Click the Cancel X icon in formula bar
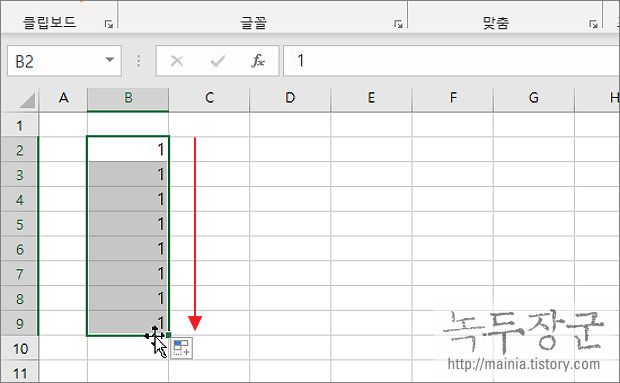The width and height of the screenshot is (620, 383). [177, 61]
